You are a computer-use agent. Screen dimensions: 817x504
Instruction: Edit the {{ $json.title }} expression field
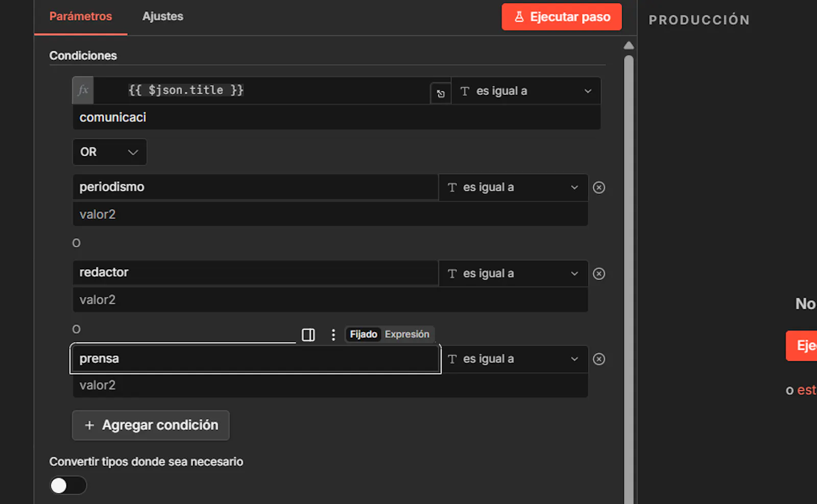coord(261,90)
